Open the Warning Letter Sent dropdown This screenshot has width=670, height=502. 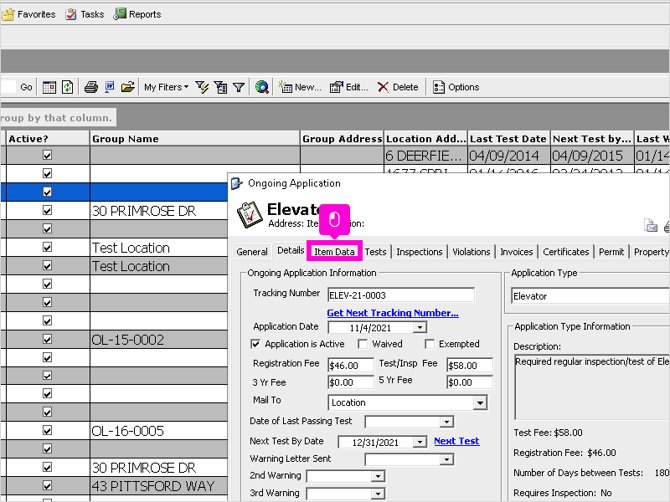[447, 460]
